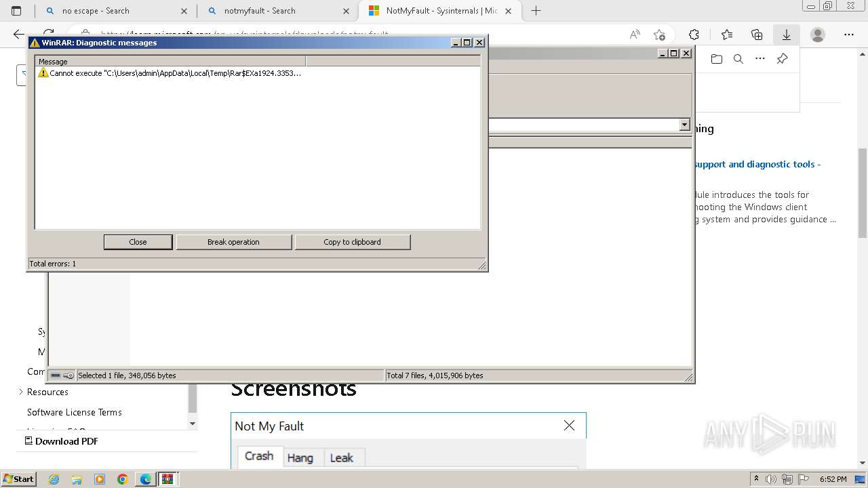This screenshot has width=868, height=488.
Task: Open Edge Settings and more menu
Action: (849, 35)
